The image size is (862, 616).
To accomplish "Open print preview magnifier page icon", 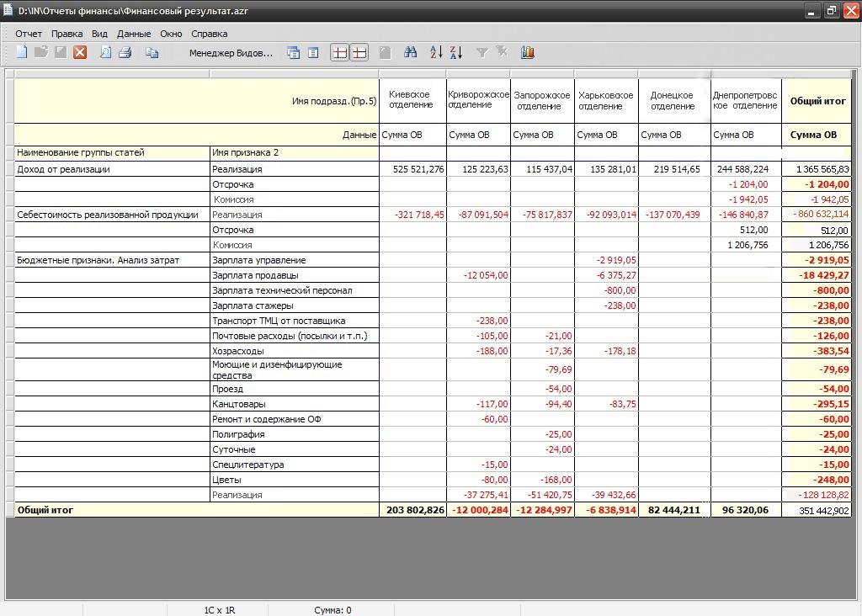I will click(105, 52).
